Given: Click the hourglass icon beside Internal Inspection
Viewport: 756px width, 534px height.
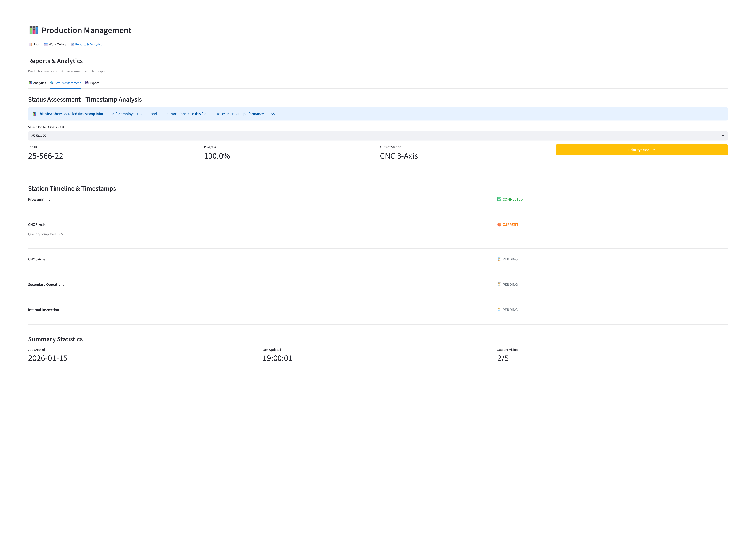Looking at the screenshot, I should coord(499,310).
